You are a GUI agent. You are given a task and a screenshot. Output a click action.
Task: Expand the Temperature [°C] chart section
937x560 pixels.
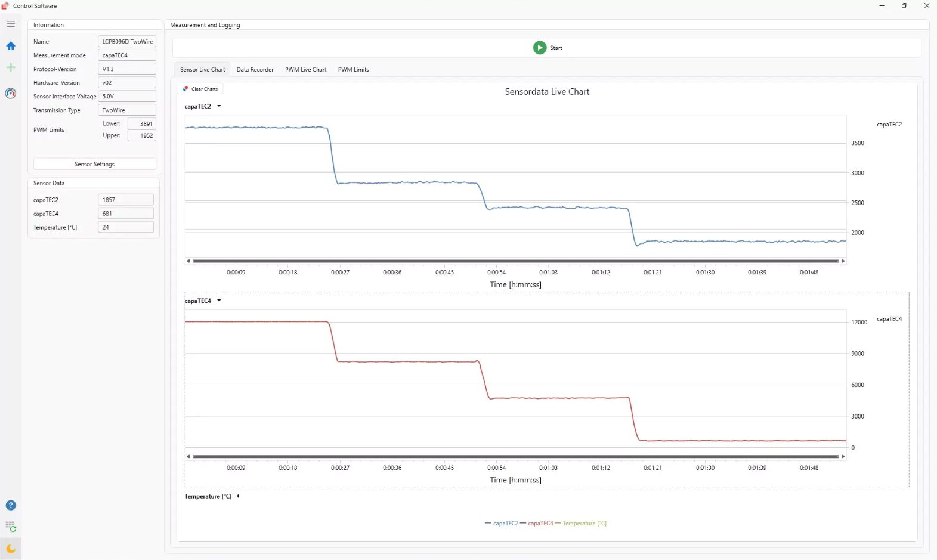coord(237,496)
